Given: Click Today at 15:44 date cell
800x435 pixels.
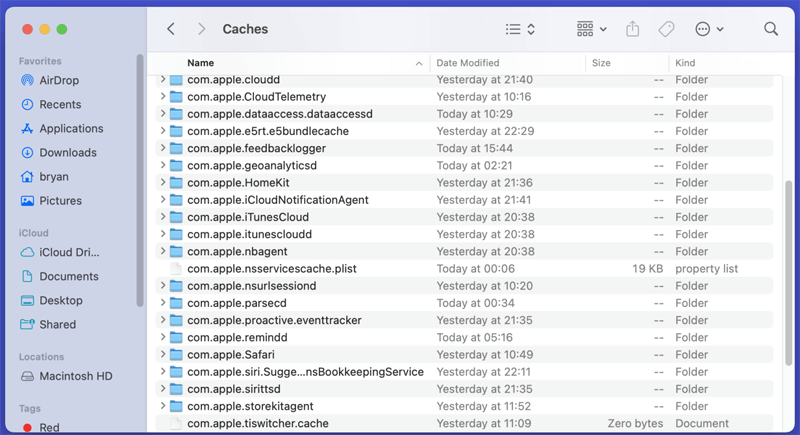Looking at the screenshot, I should coord(474,148).
